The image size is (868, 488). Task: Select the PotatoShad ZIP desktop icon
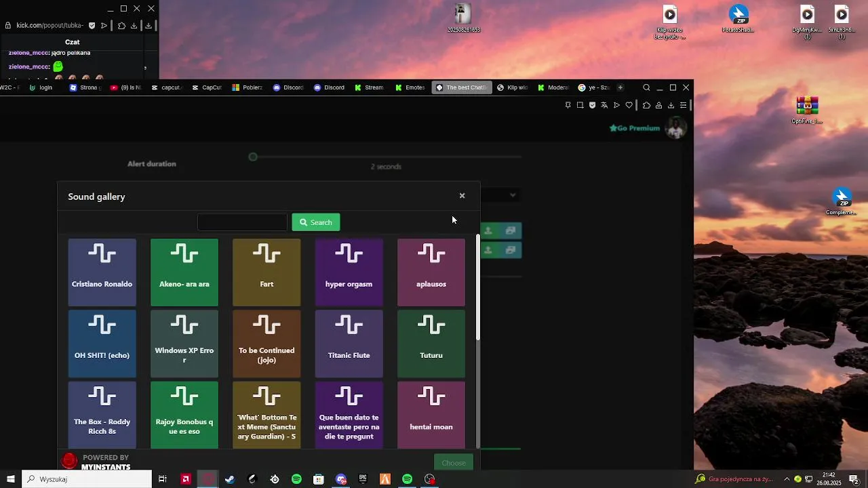[738, 18]
